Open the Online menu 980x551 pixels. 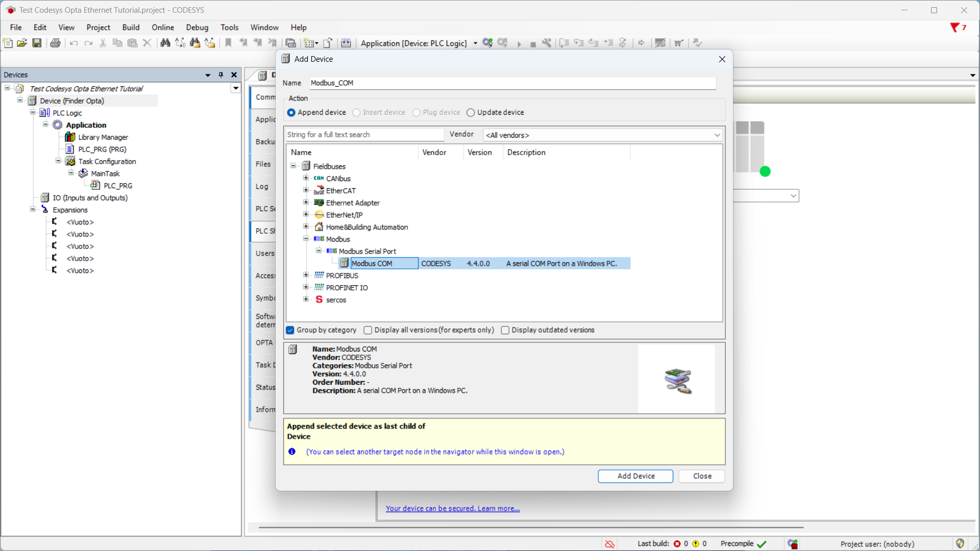click(163, 28)
